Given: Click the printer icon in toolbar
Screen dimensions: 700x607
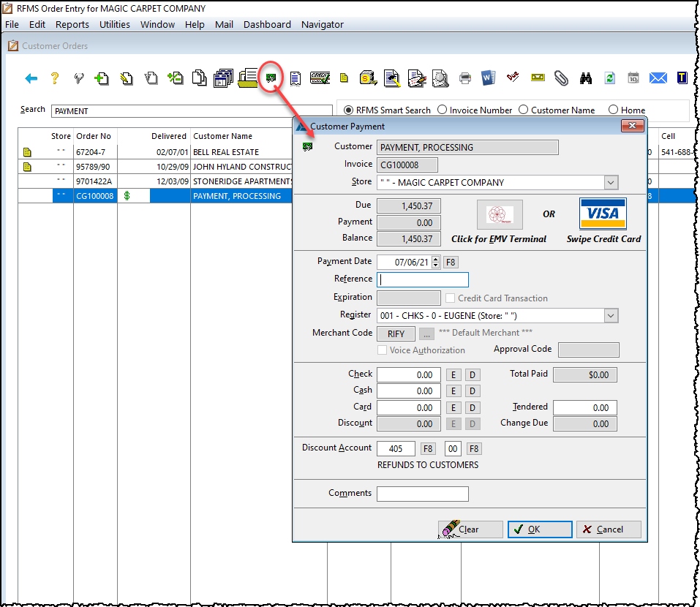Looking at the screenshot, I should point(464,78).
